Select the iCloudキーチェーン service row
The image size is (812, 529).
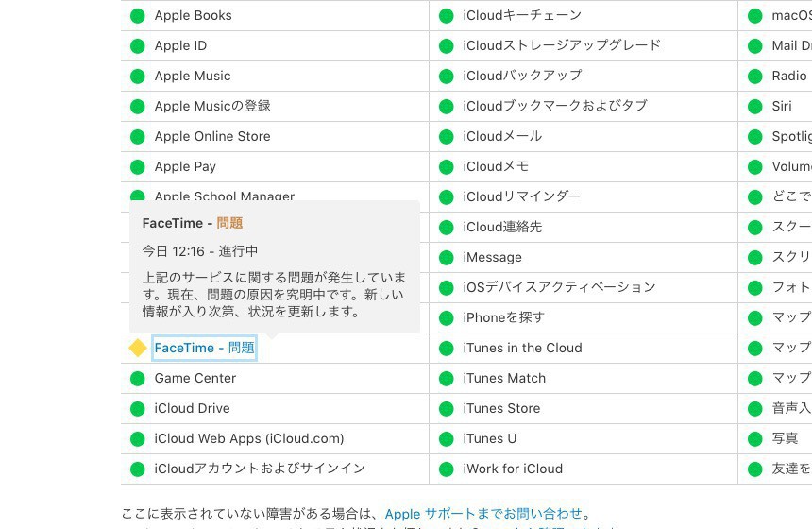coord(522,16)
